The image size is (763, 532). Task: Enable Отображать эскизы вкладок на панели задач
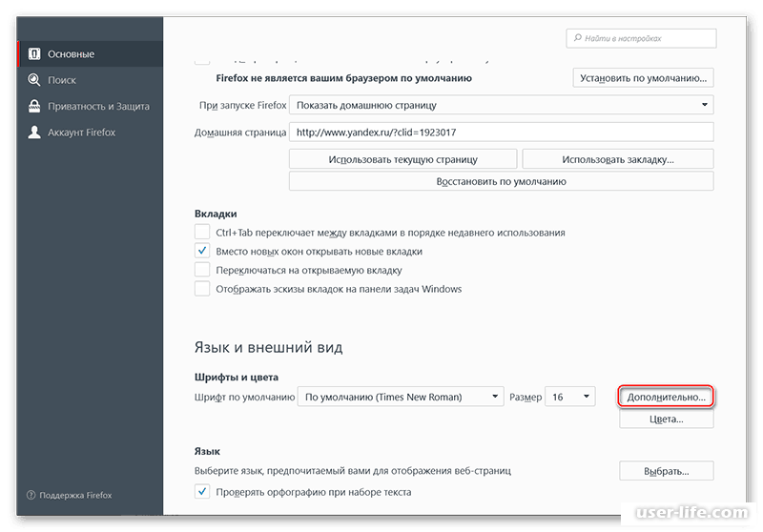(x=202, y=289)
